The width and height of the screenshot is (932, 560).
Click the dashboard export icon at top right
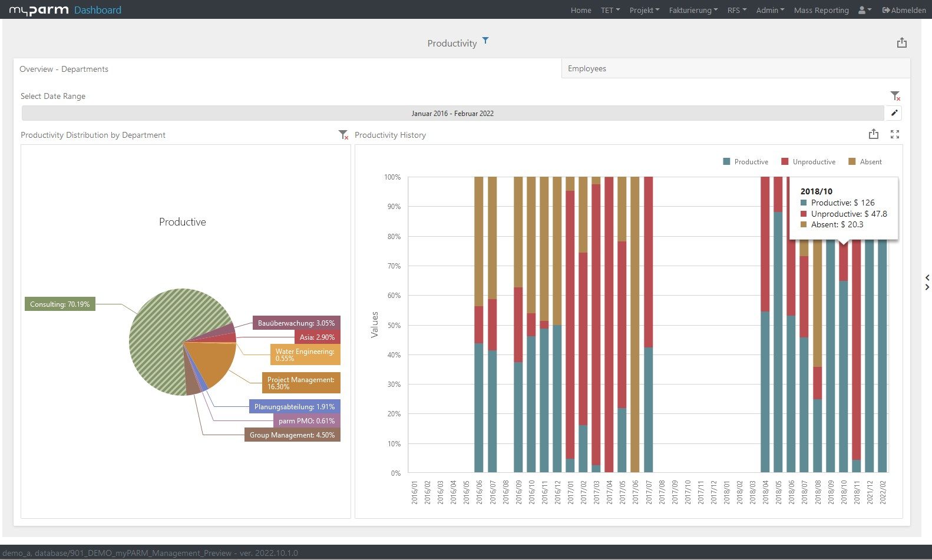[x=901, y=43]
